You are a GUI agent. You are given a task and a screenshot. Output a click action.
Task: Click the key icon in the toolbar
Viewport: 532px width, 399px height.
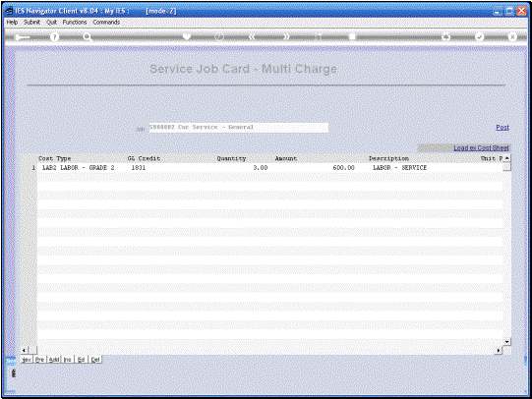point(22,37)
